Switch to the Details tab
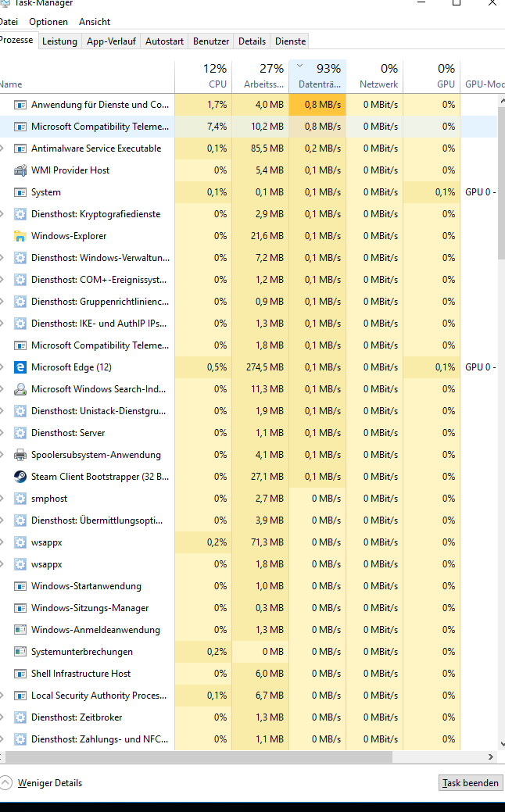Viewport: 505px width, 812px height. click(252, 41)
